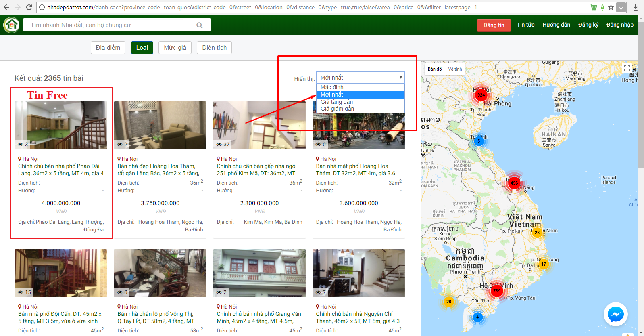Open the Đội Cấn listing photo
The image size is (644, 336).
[61, 273]
